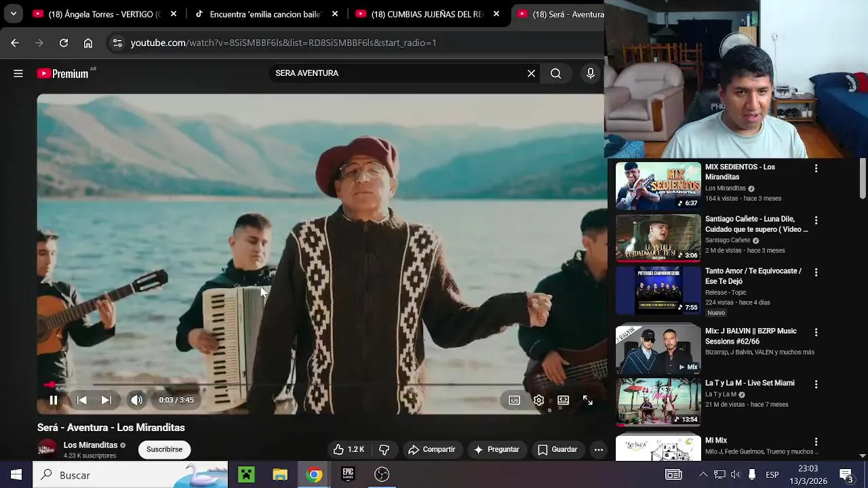Image resolution: width=868 pixels, height=488 pixels.
Task: Open taskbar volume control
Action: point(735,474)
